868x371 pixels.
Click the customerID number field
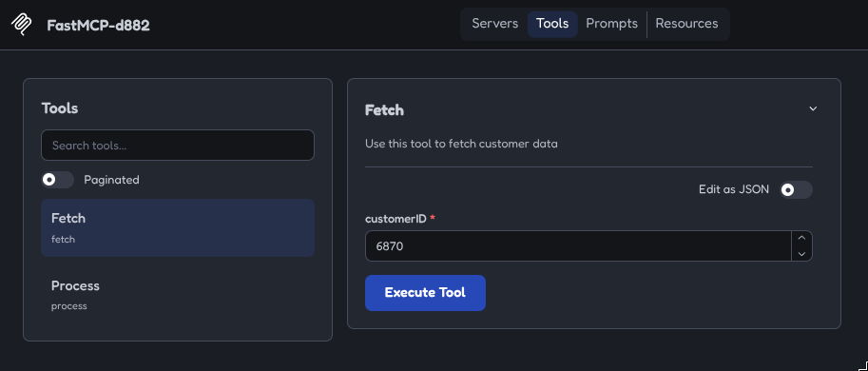(578, 245)
